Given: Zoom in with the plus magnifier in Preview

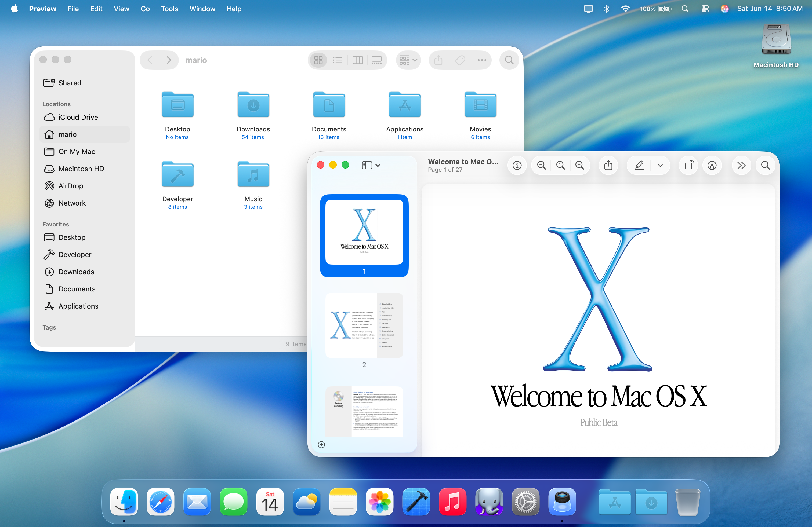Looking at the screenshot, I should tap(580, 165).
